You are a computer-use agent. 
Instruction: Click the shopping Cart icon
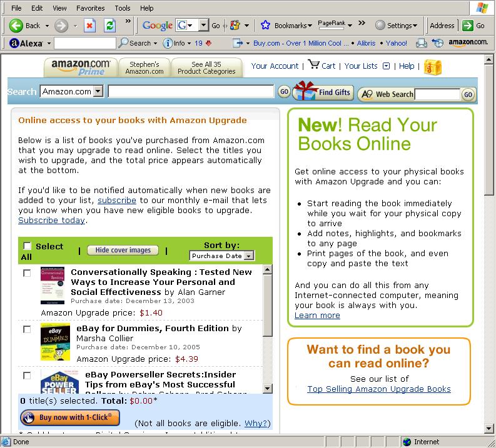(x=314, y=64)
